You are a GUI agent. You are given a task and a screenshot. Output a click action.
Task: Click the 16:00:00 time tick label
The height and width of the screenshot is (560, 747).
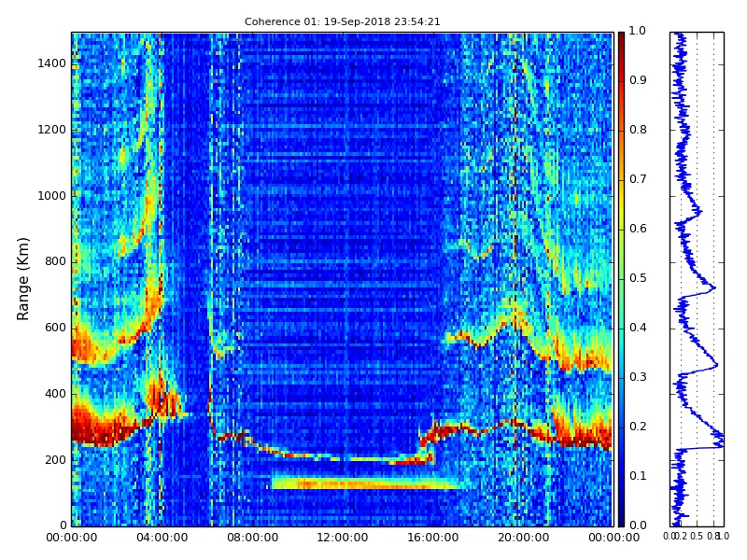click(x=433, y=538)
